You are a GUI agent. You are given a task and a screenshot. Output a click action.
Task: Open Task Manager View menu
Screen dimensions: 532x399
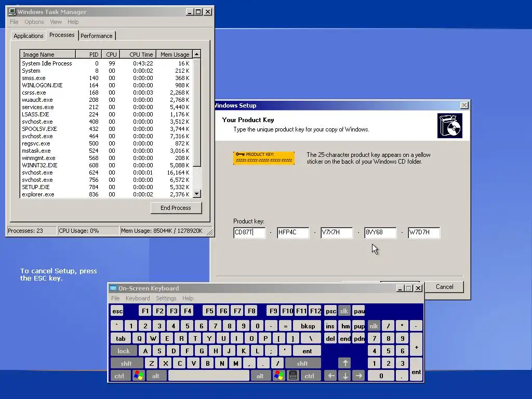(x=56, y=22)
